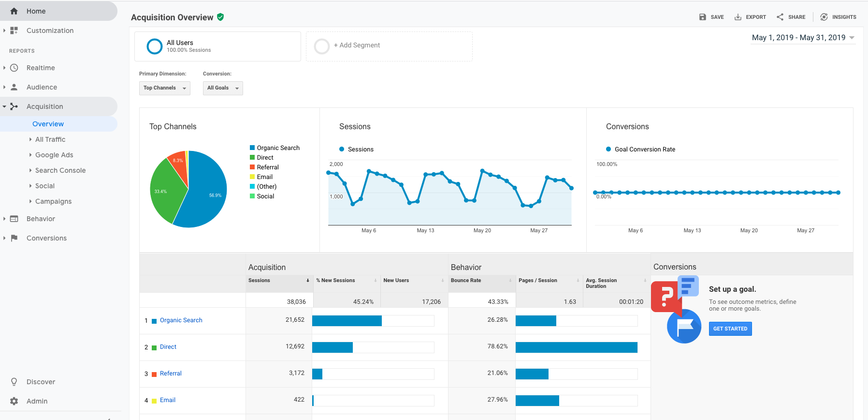Click the Share icon
The height and width of the screenshot is (420, 868).
click(x=780, y=17)
